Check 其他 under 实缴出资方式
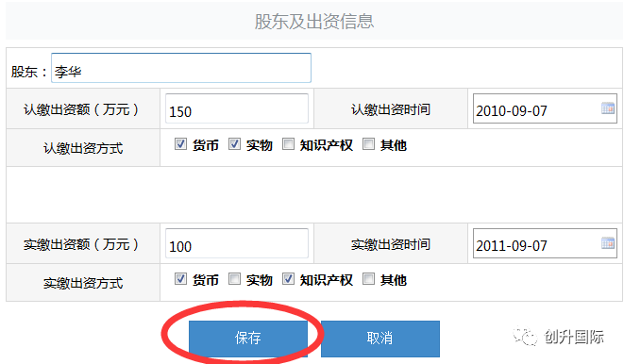Screen dimensions: 624x364 [x=368, y=279]
